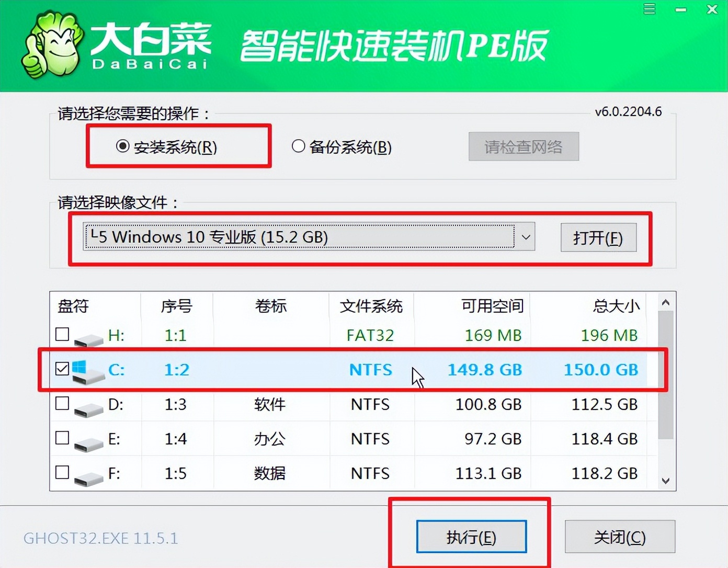728x568 pixels.
Task: Open the Windows 10 专业版 image dropdown
Action: [526, 237]
